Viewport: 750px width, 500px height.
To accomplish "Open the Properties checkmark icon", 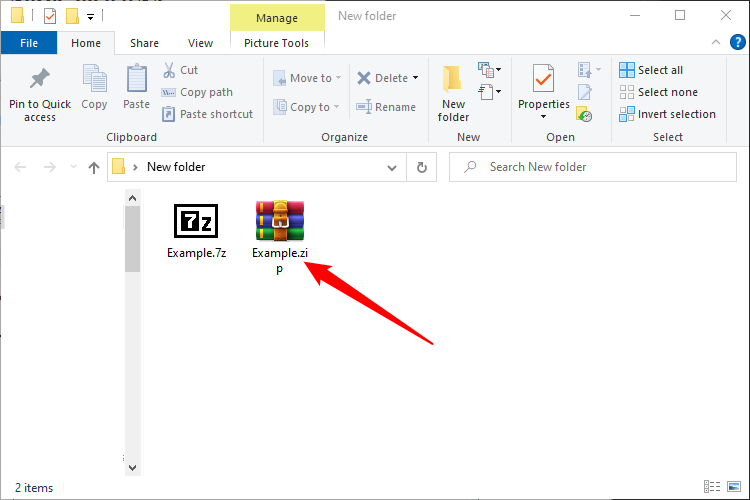I will pos(543,78).
